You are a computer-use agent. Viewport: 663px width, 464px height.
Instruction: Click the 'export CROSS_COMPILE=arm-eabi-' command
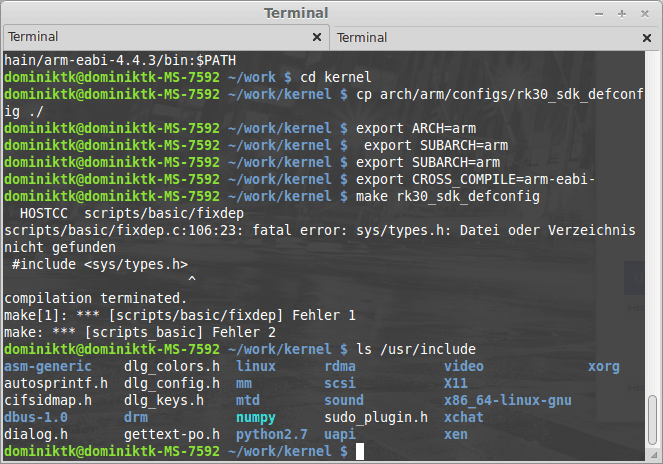475,180
